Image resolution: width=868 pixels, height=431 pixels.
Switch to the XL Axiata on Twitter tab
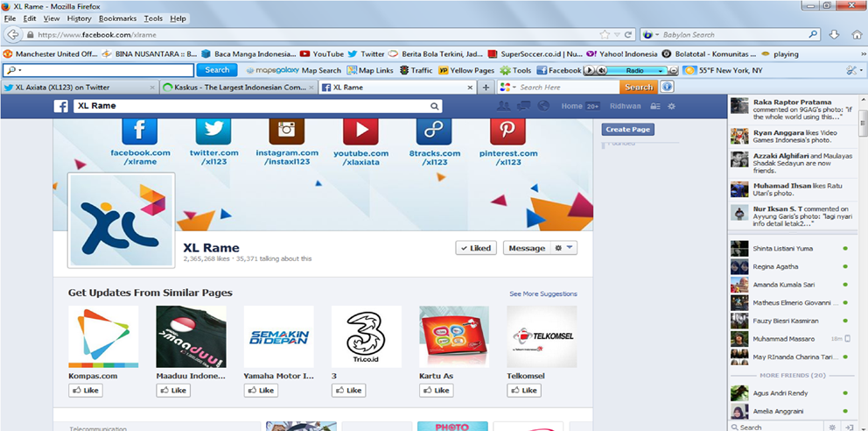pyautogui.click(x=79, y=88)
